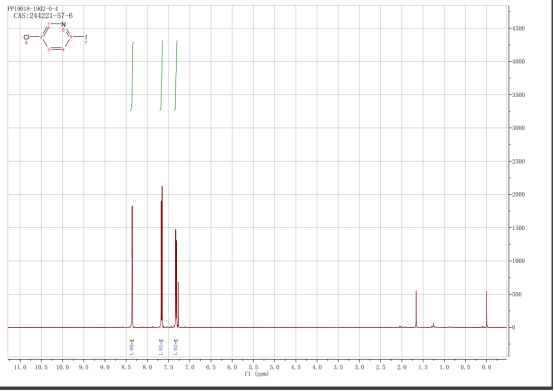
Task: Select the small peak near 1.65 ppm
Action: point(416,309)
